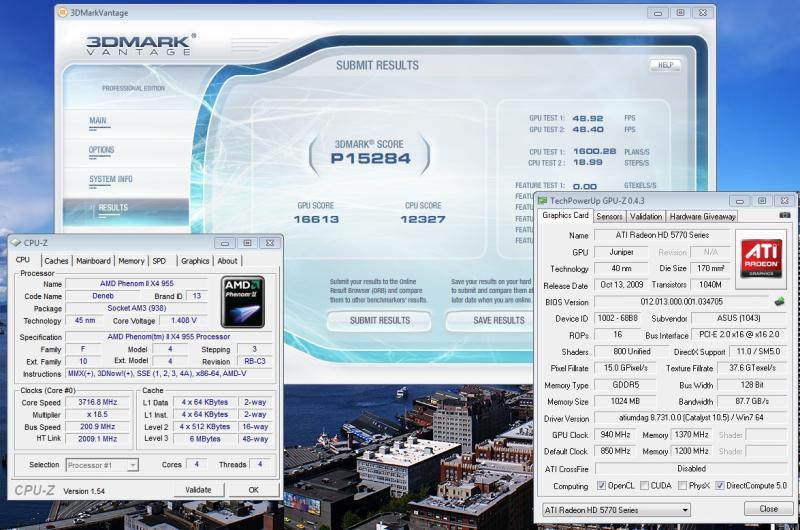Click the BIOS save chip icon in GPU-Z

(x=779, y=301)
